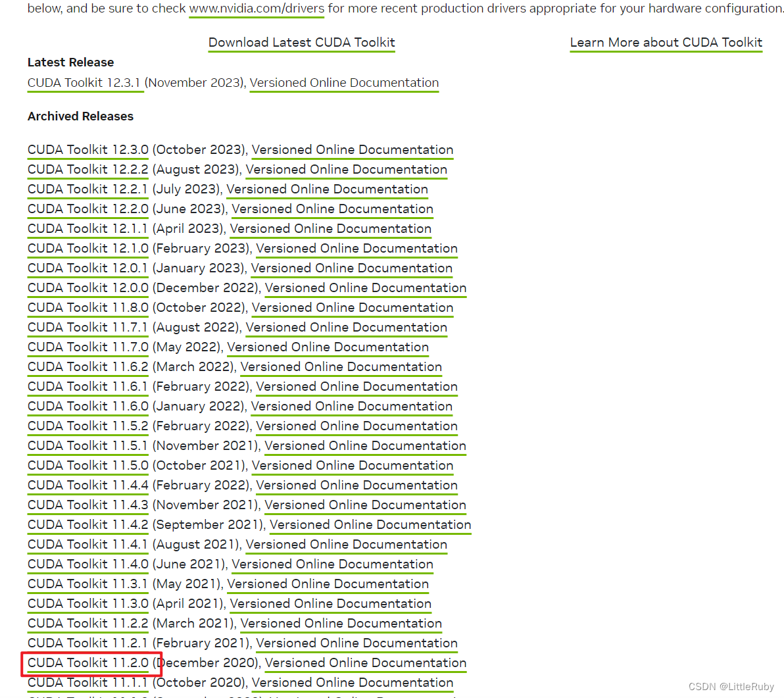The height and width of the screenshot is (698, 784).
Task: View documentation for June 2021 release
Action: coord(333,564)
